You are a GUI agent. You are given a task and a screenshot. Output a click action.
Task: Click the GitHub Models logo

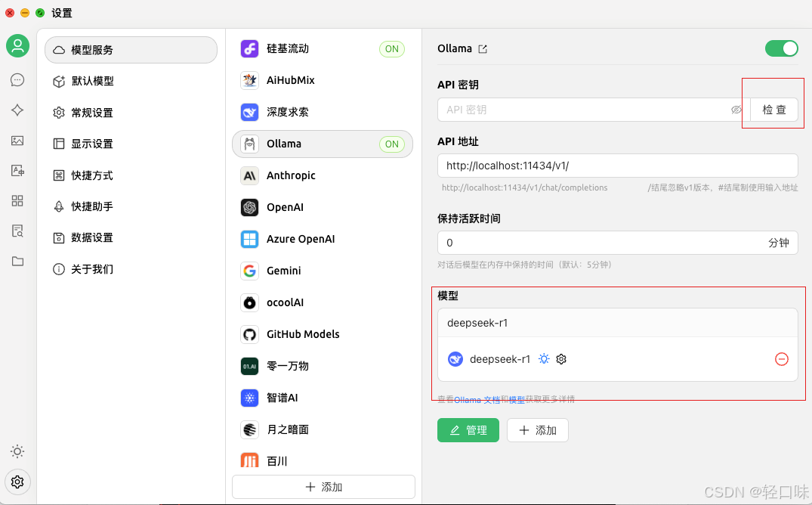(x=249, y=334)
